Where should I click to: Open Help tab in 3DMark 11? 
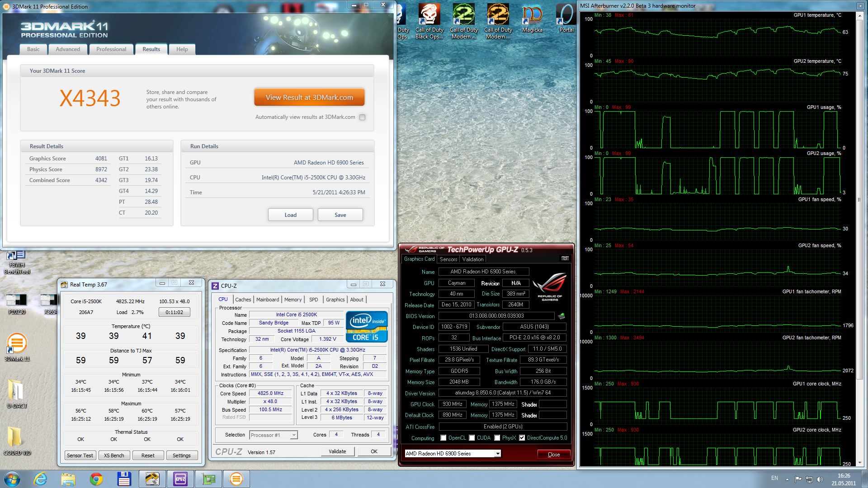click(x=182, y=49)
